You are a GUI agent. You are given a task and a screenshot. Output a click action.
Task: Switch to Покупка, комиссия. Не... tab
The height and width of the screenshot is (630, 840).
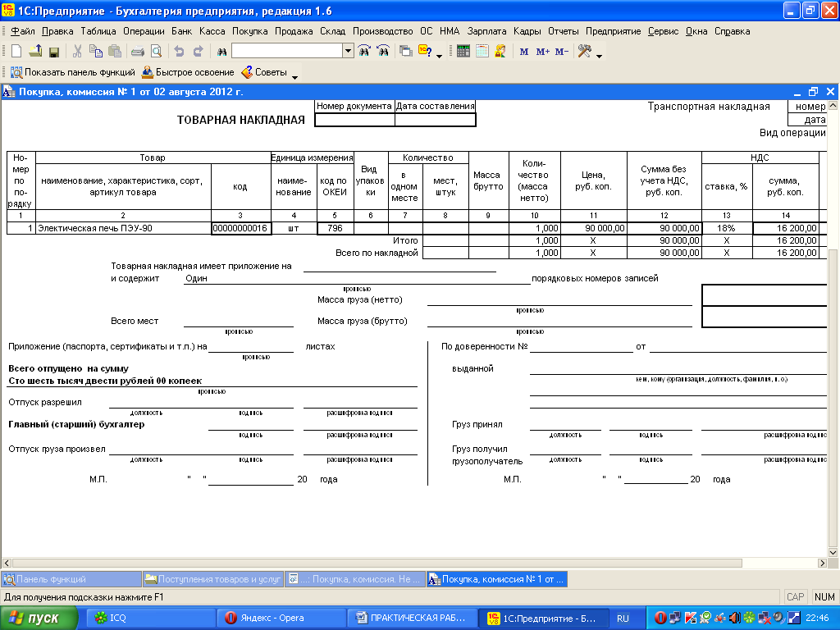(x=355, y=579)
